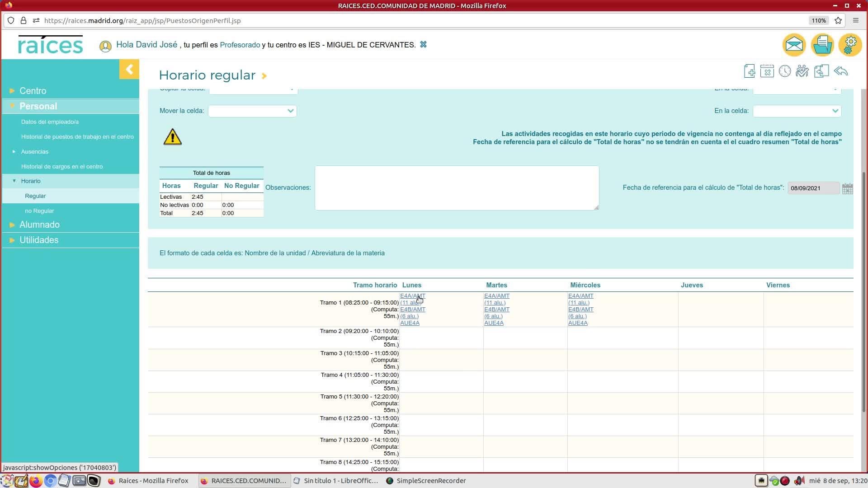Image resolution: width=868 pixels, height=488 pixels.
Task: Click AUE4A link under Miércoles
Action: (578, 323)
